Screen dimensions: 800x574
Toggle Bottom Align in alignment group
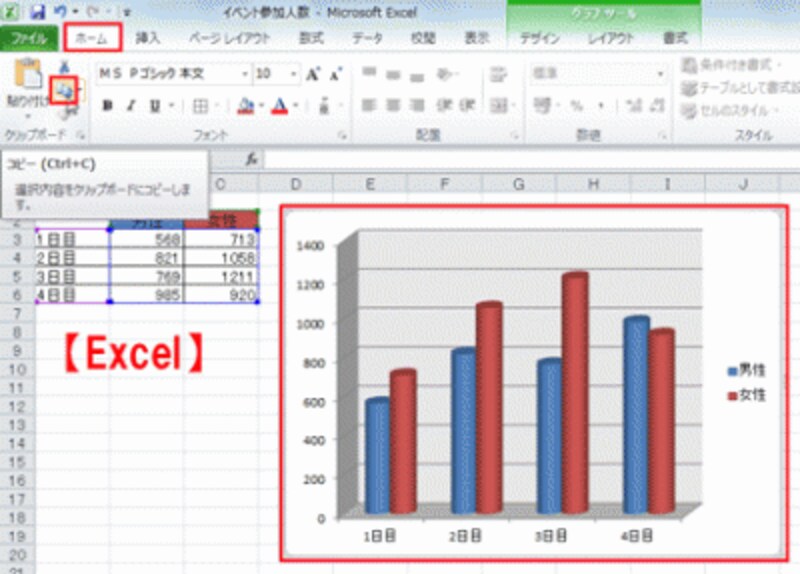click(417, 77)
